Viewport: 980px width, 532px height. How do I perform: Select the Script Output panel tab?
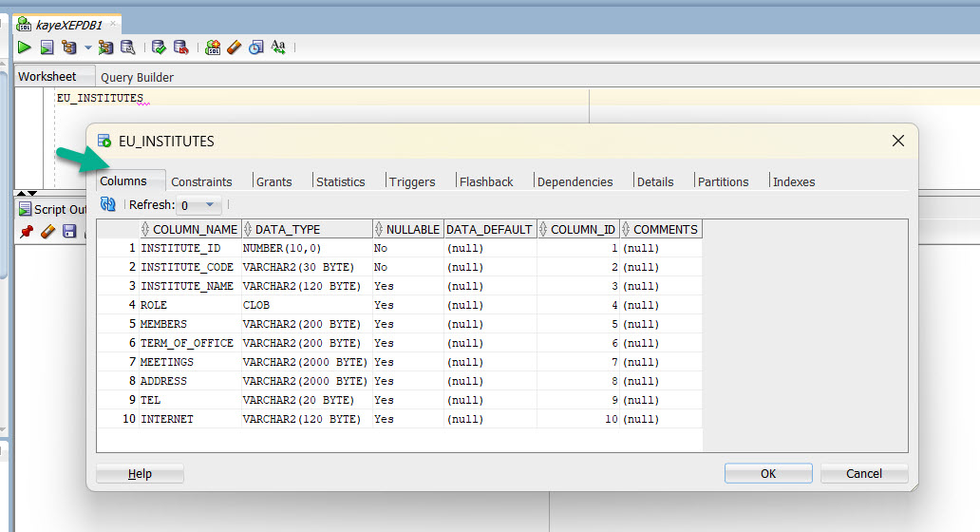pos(52,209)
